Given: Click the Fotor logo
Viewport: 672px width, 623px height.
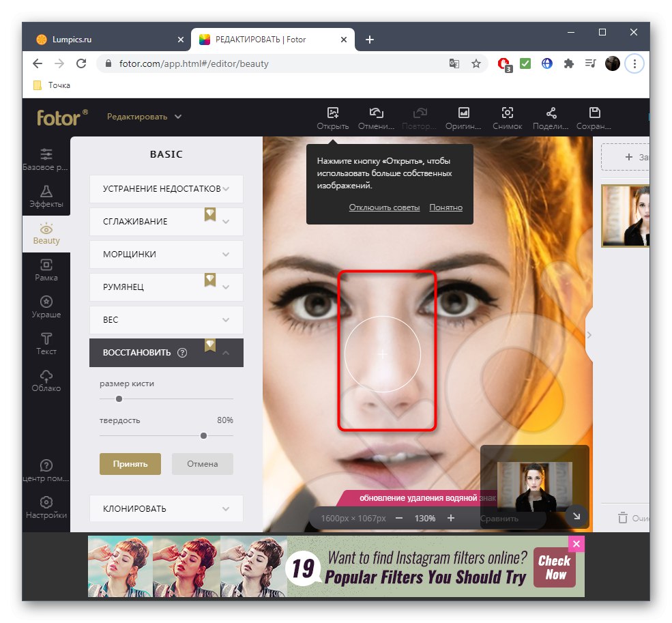Looking at the screenshot, I should pyautogui.click(x=61, y=117).
